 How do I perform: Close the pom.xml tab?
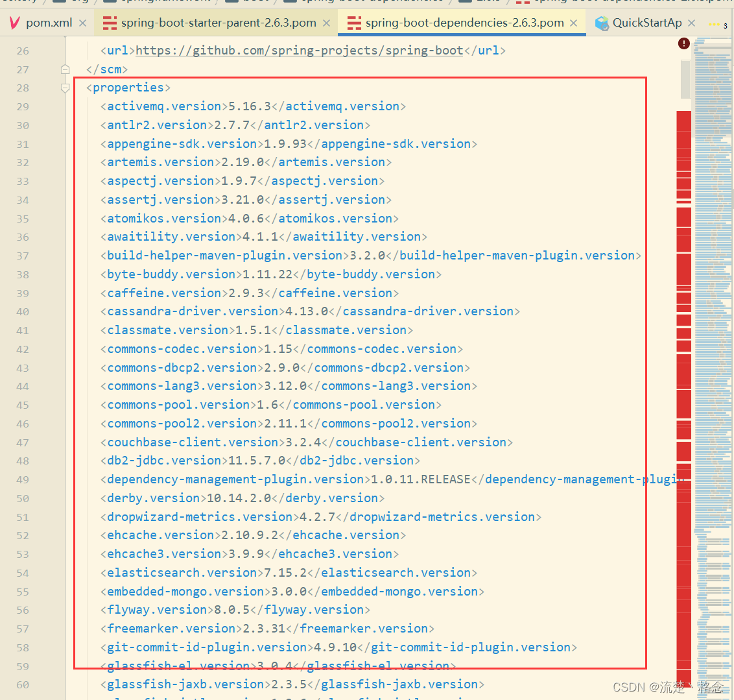[x=83, y=23]
